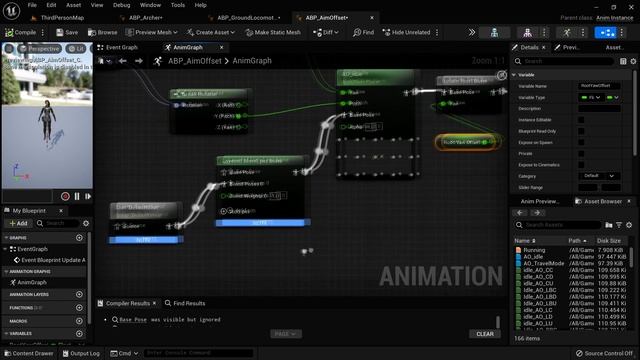Close the AnimGraph tab
Image resolution: width=640 pixels, height=360 pixels.
[x=222, y=47]
